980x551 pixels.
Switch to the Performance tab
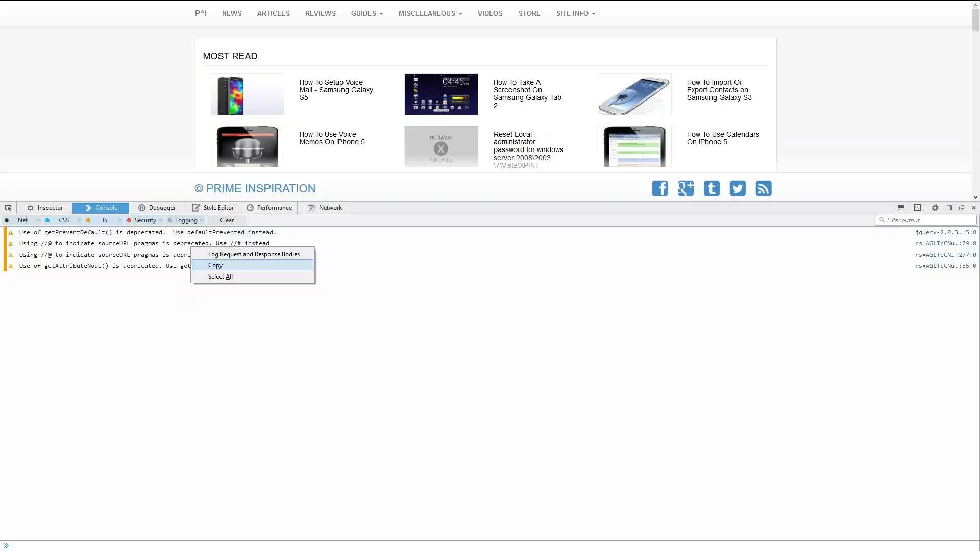pyautogui.click(x=269, y=208)
